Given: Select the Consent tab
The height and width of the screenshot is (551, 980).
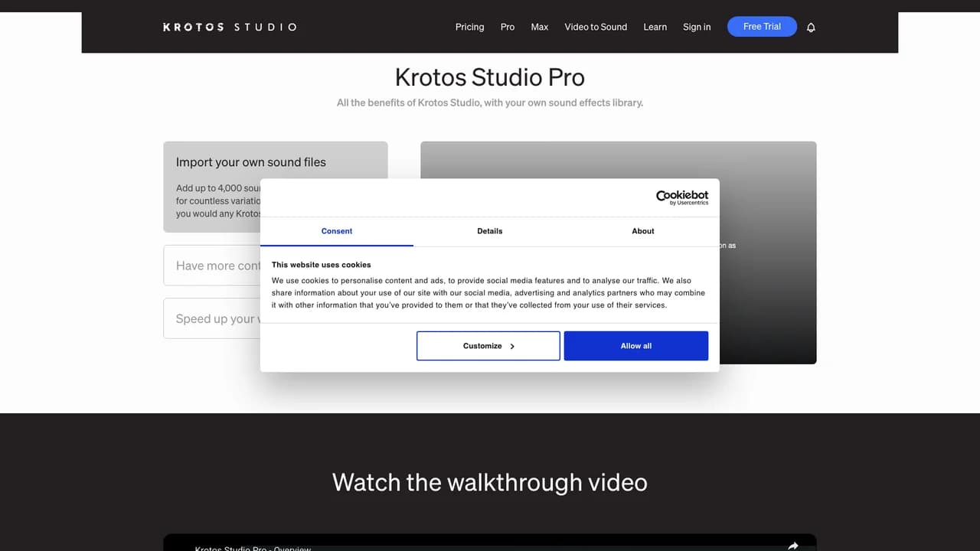Looking at the screenshot, I should pyautogui.click(x=337, y=231).
